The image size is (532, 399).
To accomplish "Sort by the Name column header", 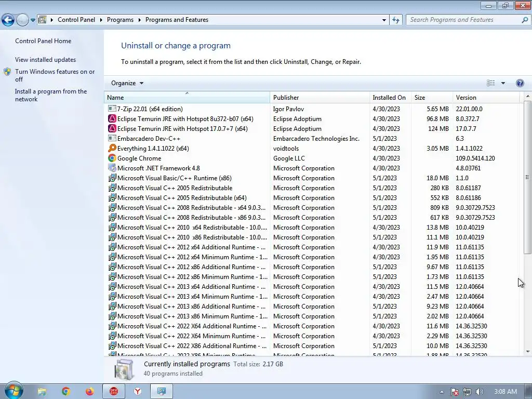I will [x=187, y=97].
